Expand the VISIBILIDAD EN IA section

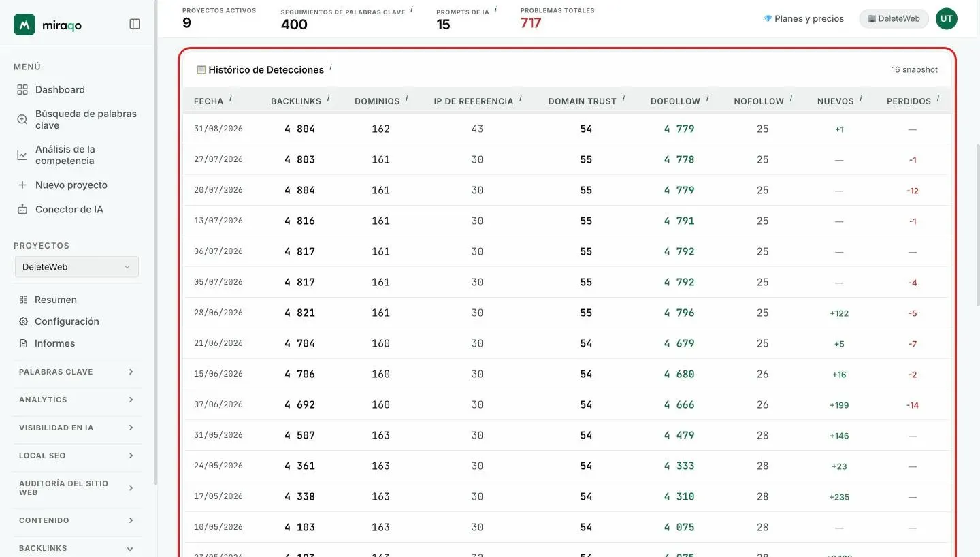pos(77,428)
